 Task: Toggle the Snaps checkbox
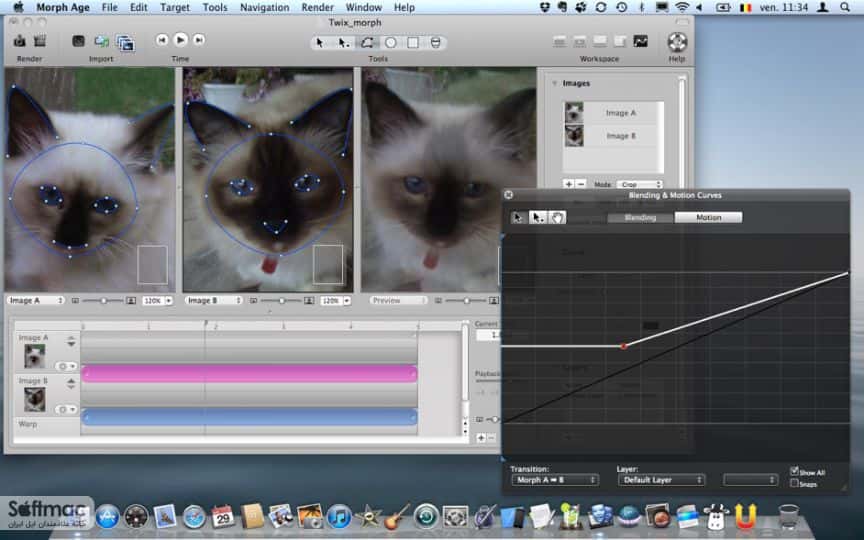pyautogui.click(x=795, y=483)
